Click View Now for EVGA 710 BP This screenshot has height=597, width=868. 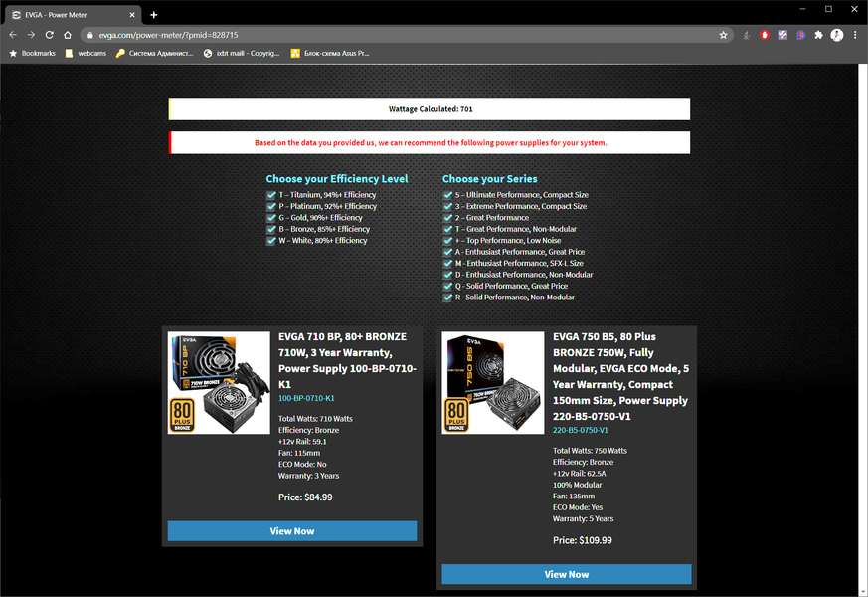(x=292, y=531)
